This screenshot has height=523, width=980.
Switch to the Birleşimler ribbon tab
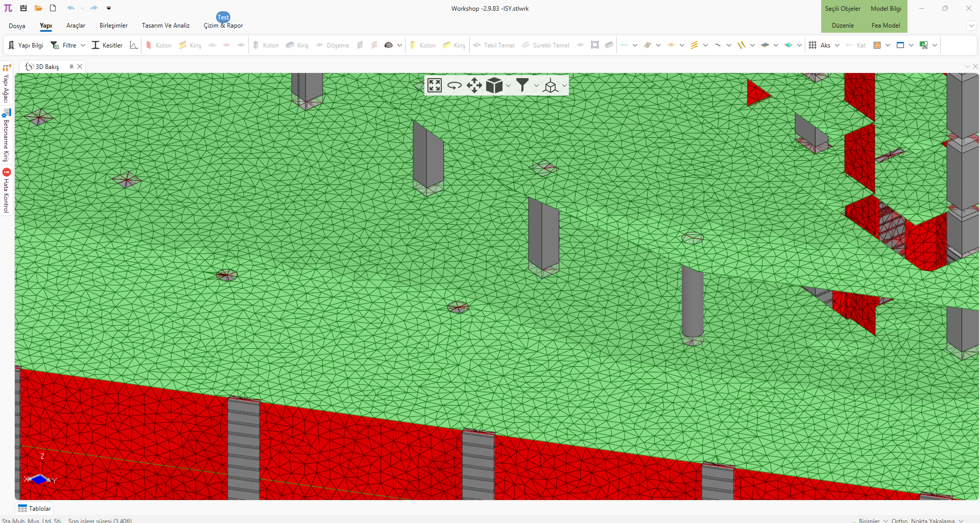[113, 26]
